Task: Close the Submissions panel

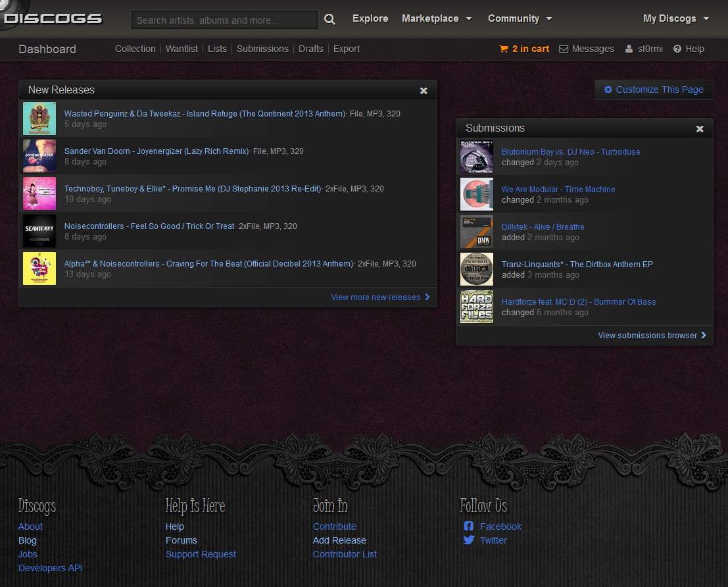Action: point(700,129)
